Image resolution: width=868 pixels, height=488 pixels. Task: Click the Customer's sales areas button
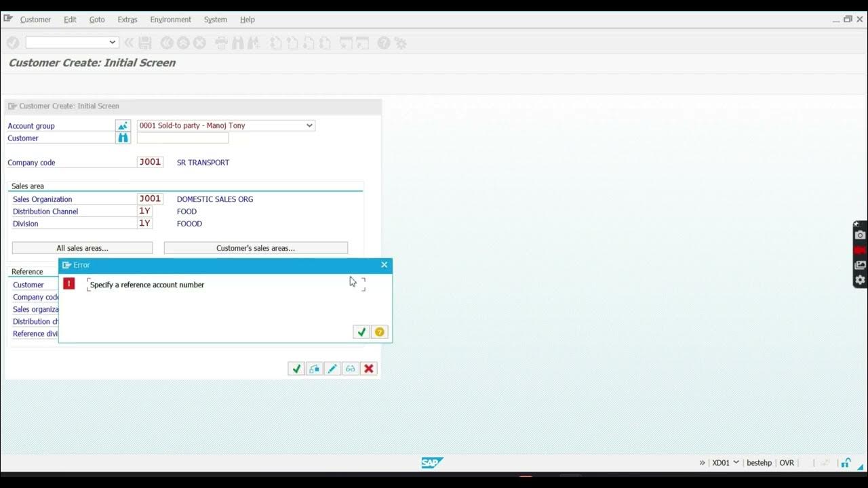tap(256, 248)
